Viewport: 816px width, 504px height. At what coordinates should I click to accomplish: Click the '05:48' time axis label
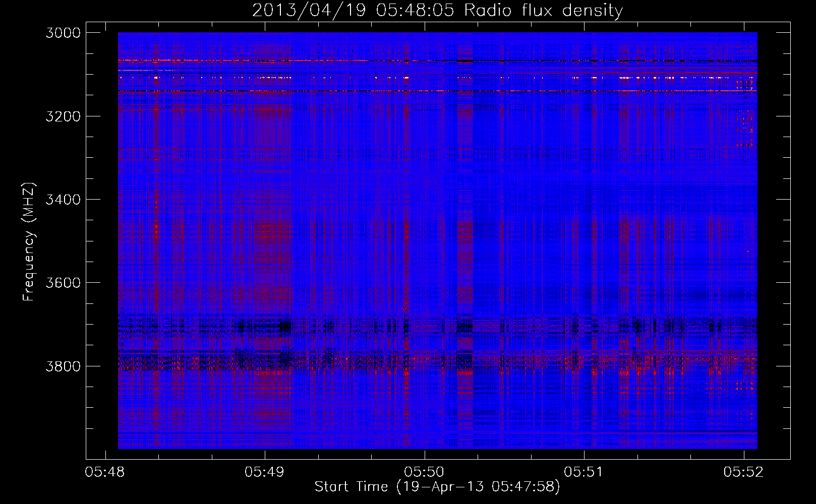pos(105,472)
